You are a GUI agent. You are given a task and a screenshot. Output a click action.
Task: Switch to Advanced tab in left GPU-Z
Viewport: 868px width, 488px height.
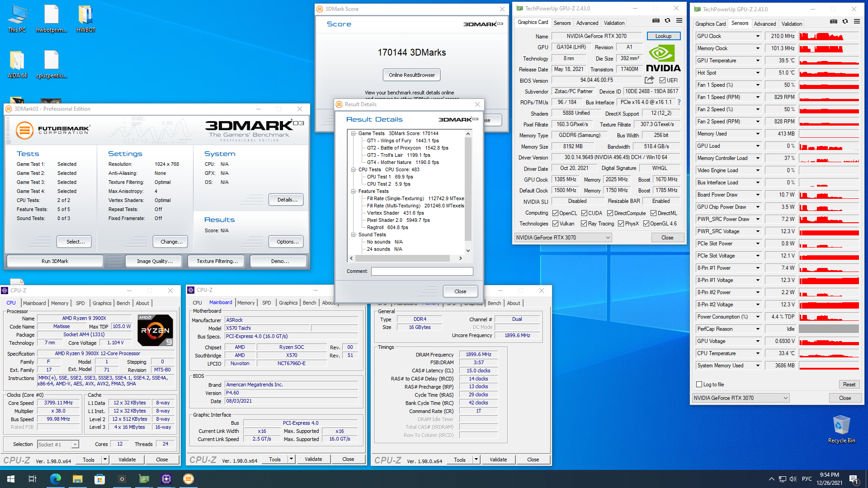(x=587, y=23)
